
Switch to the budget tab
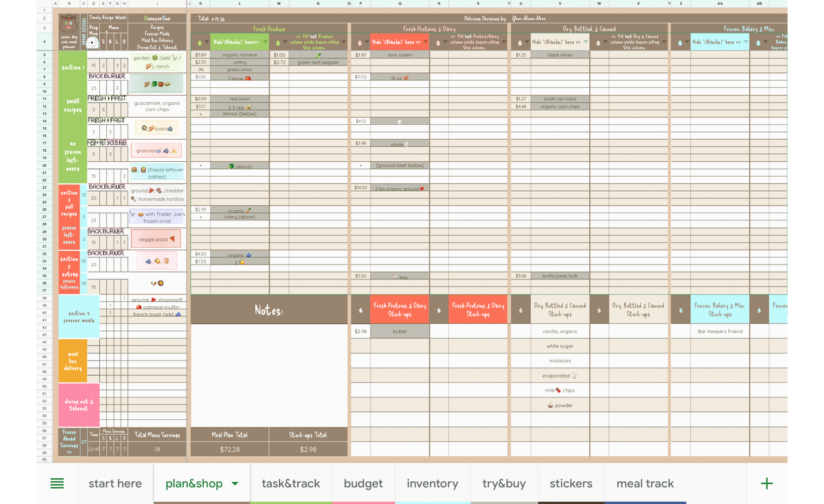363,484
